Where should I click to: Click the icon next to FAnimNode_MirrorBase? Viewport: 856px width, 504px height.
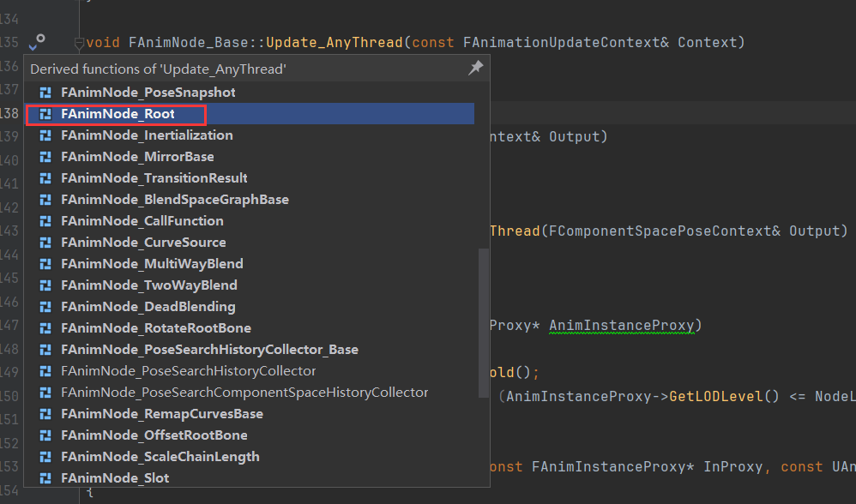tap(45, 157)
